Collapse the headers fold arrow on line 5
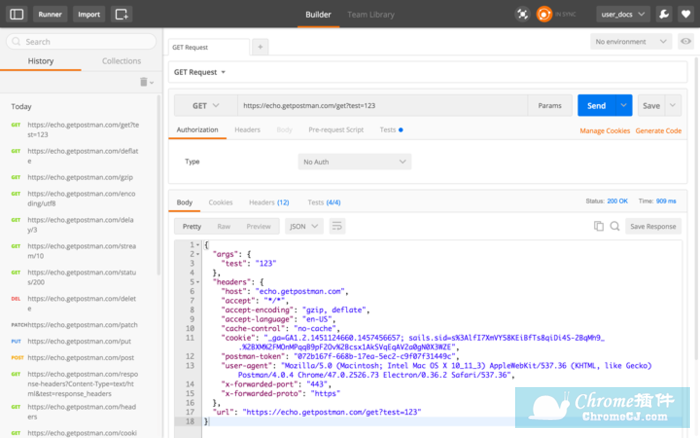The height and width of the screenshot is (438, 700). click(x=198, y=282)
